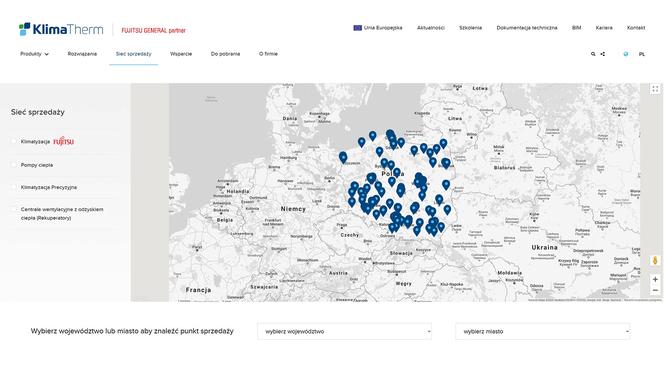664x373 pixels.
Task: Click the share icon in the header
Action: (603, 54)
